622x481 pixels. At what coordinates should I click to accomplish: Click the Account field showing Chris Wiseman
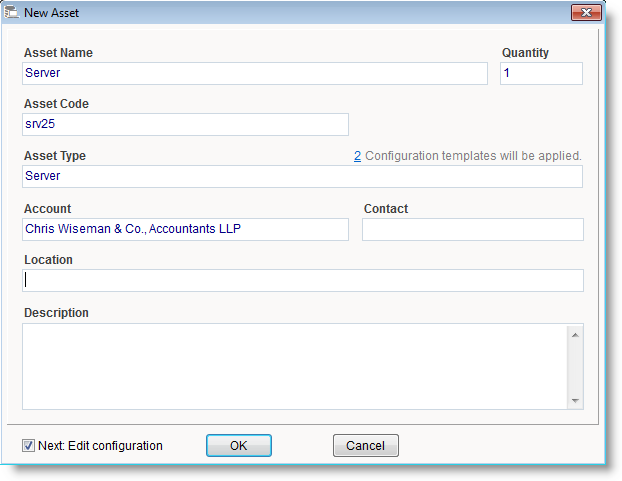click(185, 229)
